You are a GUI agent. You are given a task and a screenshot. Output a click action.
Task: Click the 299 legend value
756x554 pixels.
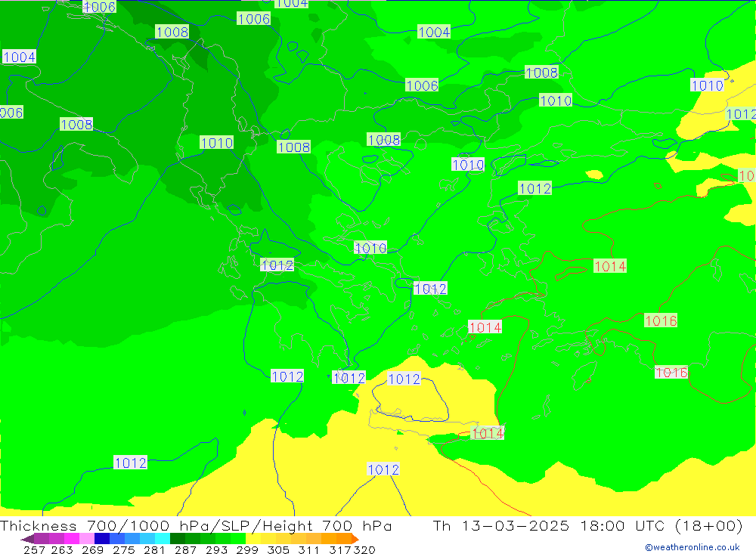click(247, 549)
